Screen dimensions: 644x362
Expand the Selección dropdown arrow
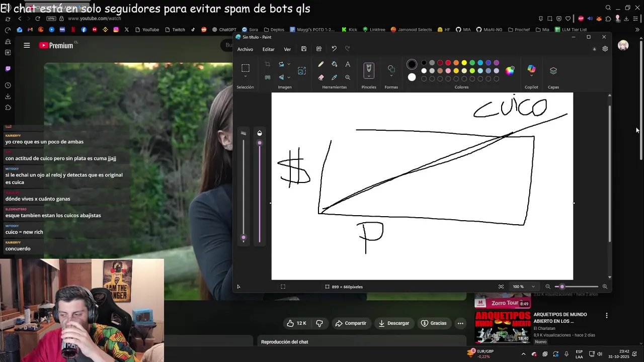[246, 76]
